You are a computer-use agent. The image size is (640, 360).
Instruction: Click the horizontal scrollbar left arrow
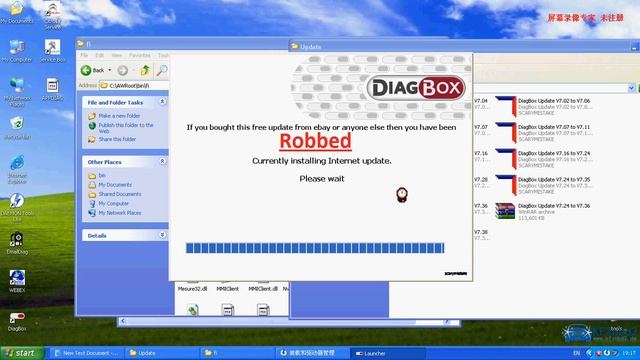122,322
